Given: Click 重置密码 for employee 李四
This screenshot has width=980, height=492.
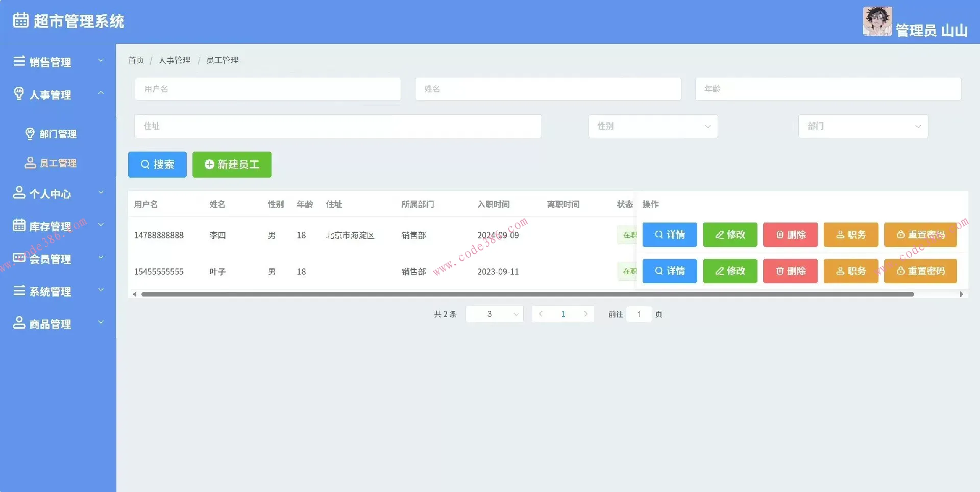Looking at the screenshot, I should (x=920, y=235).
